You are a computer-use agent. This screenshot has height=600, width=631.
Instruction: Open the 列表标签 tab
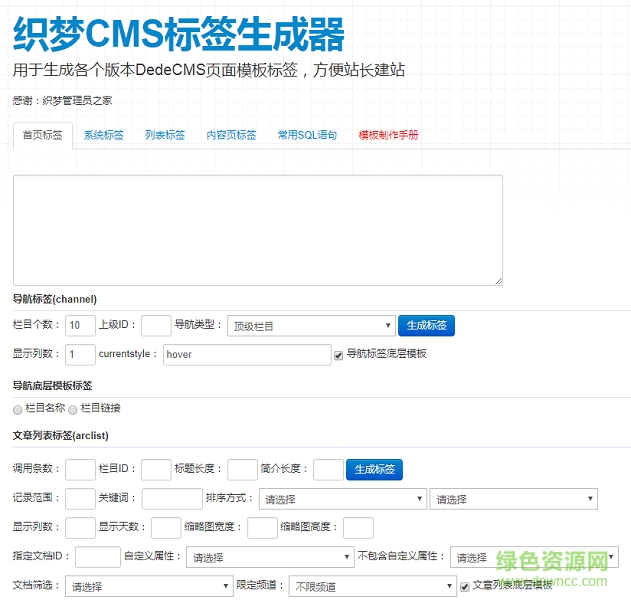pyautogui.click(x=165, y=135)
